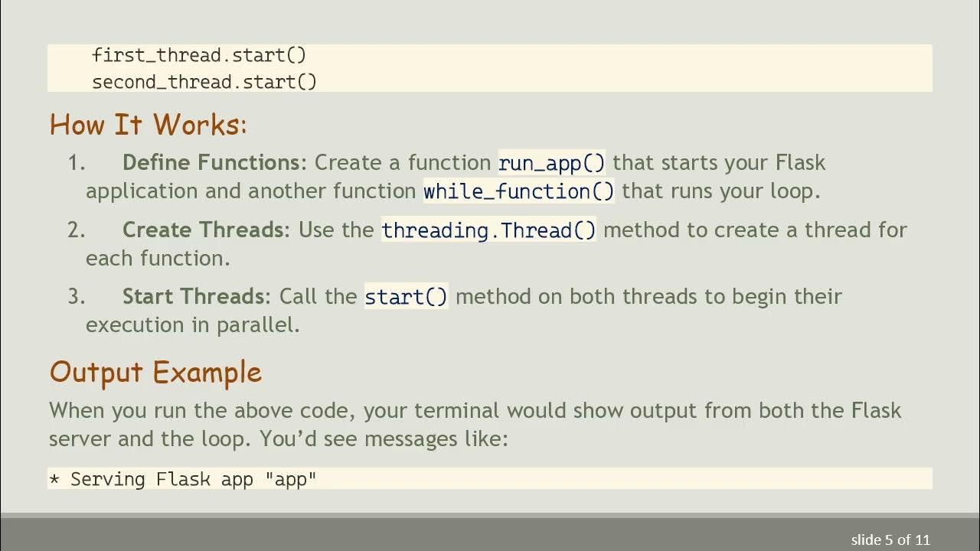The image size is (980, 551).
Task: Click the second_thread.start() code line
Action: pyautogui.click(x=204, y=82)
